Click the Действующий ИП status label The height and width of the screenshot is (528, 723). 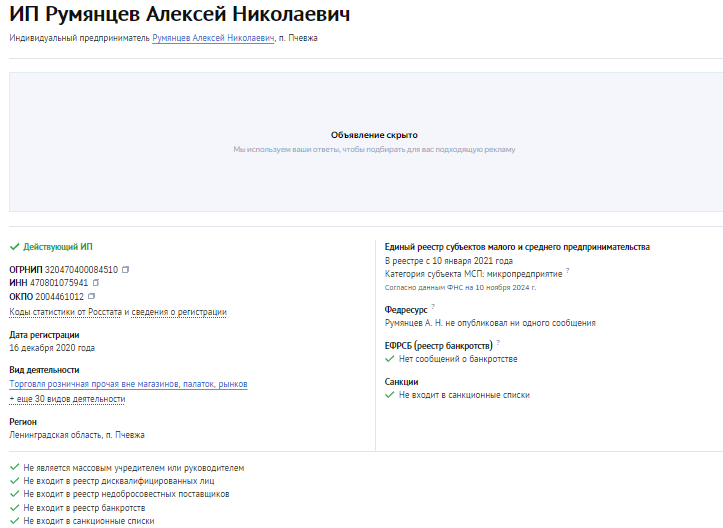pyautogui.click(x=58, y=247)
